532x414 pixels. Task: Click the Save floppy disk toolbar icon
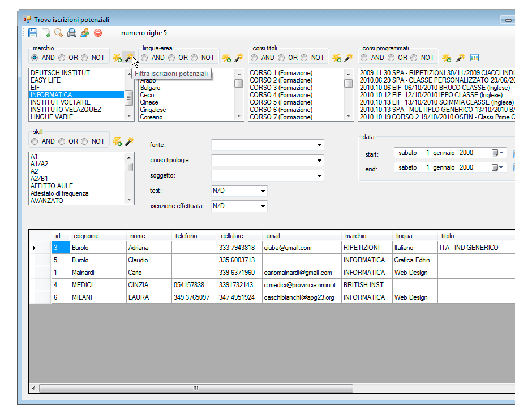[33, 33]
